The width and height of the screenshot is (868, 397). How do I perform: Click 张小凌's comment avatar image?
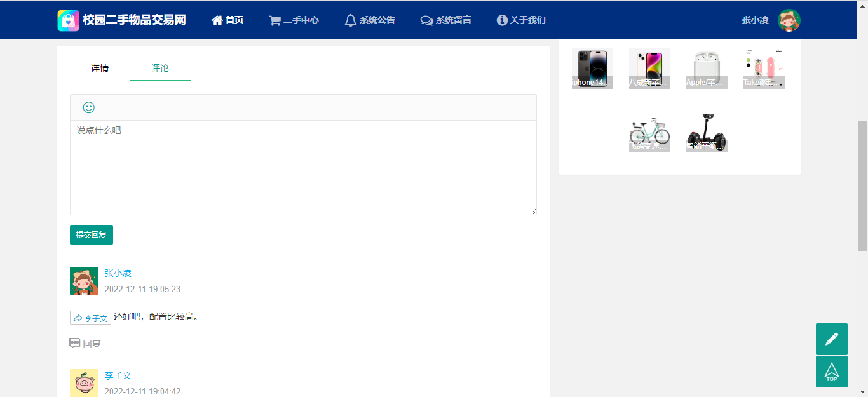click(x=84, y=281)
